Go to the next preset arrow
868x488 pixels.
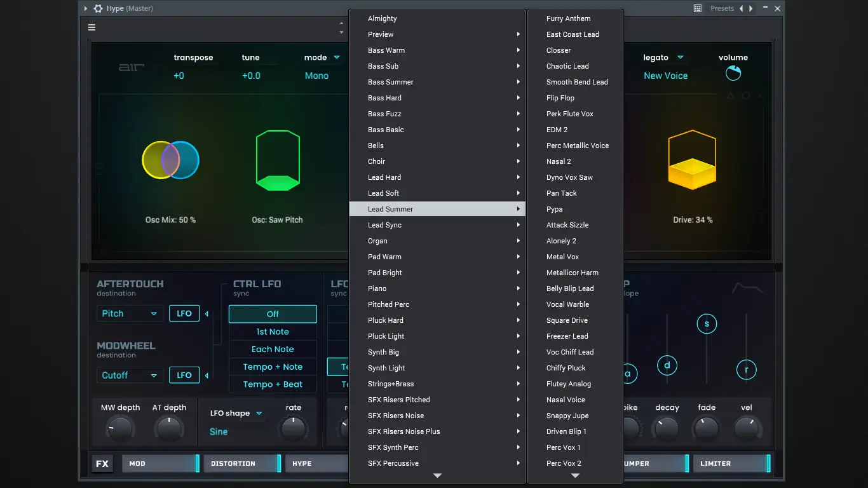(x=751, y=8)
